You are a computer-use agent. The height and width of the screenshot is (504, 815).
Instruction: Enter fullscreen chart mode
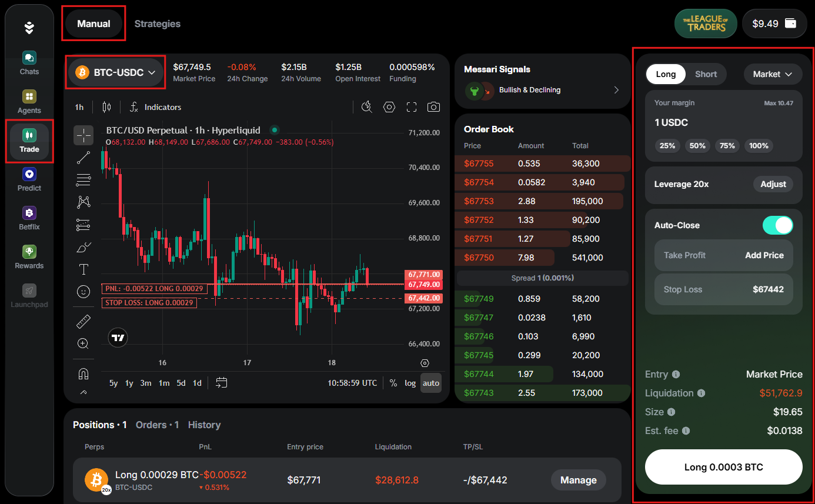(412, 107)
